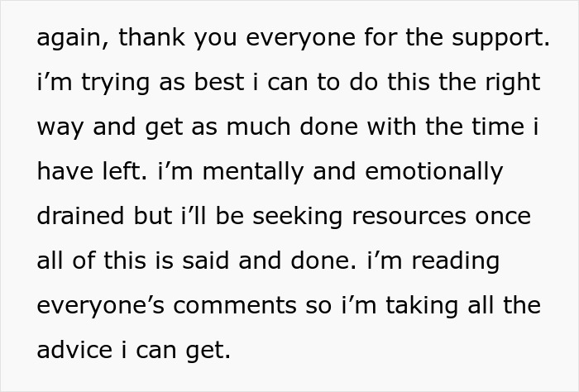Click on the word "mentally"
The width and height of the screenshot is (579, 392).
click(x=253, y=173)
